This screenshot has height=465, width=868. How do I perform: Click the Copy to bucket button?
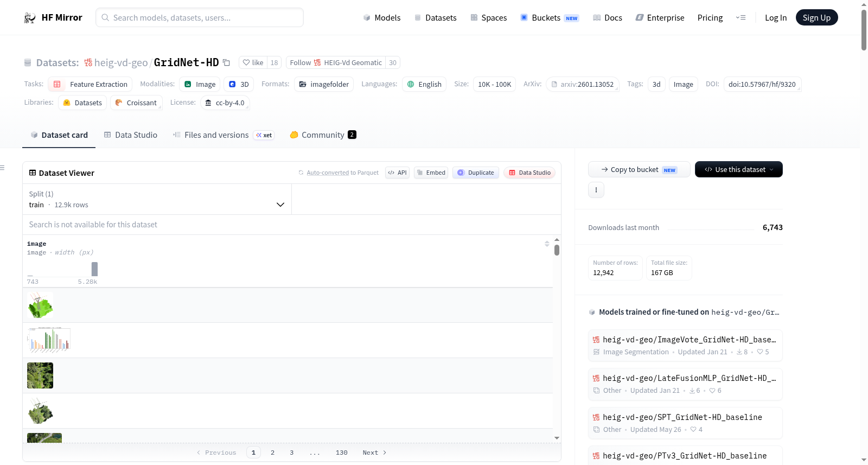coord(639,169)
